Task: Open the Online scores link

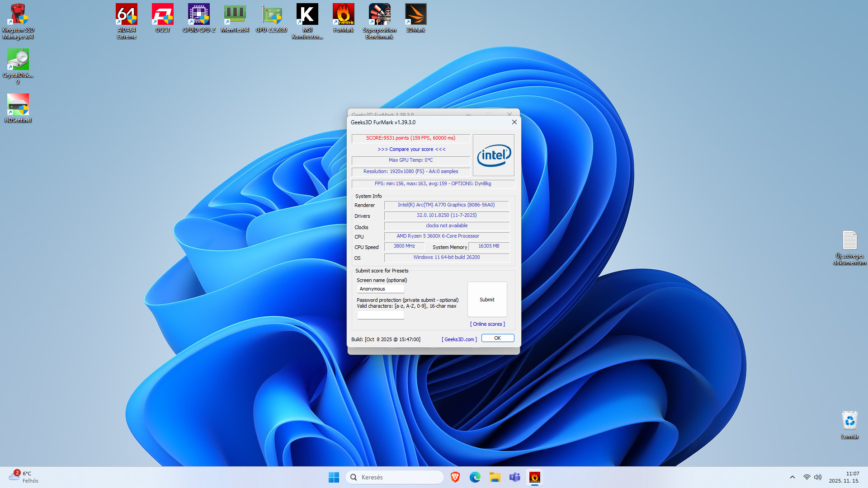Action: click(x=487, y=324)
